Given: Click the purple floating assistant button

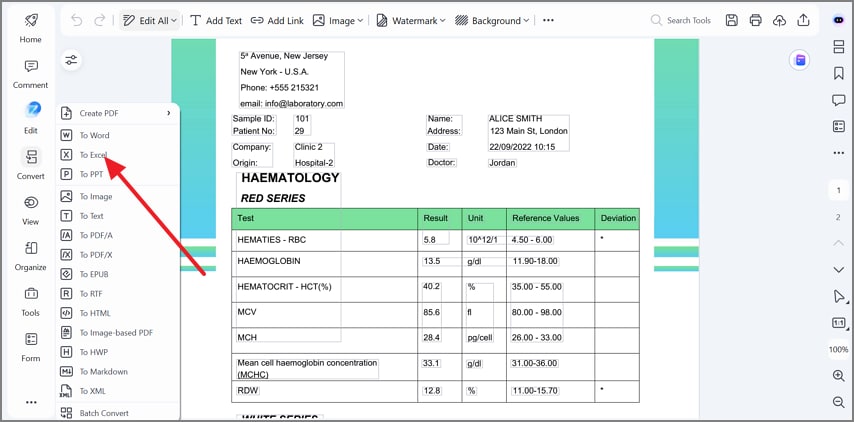Looking at the screenshot, I should pyautogui.click(x=800, y=60).
